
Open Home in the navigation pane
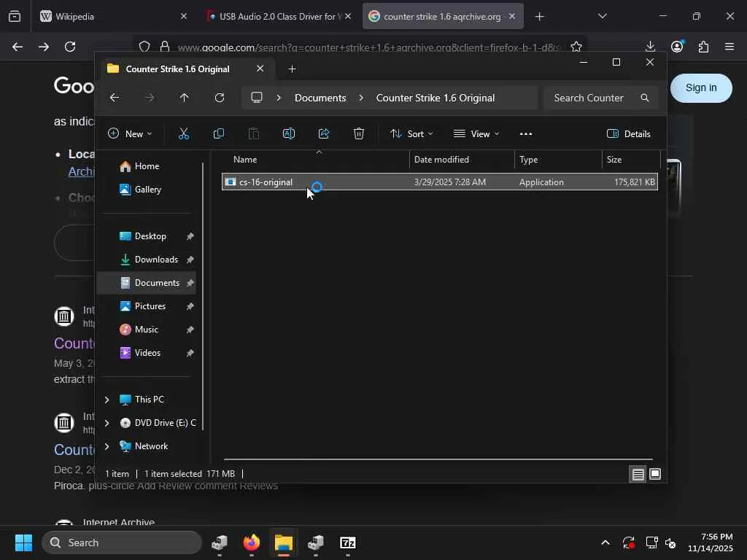coord(147,166)
